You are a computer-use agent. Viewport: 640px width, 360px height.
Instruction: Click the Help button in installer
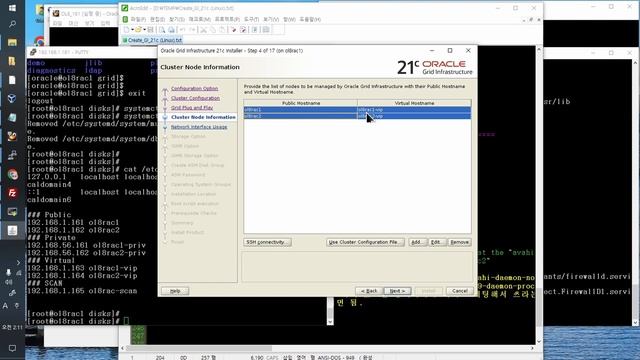click(x=175, y=291)
